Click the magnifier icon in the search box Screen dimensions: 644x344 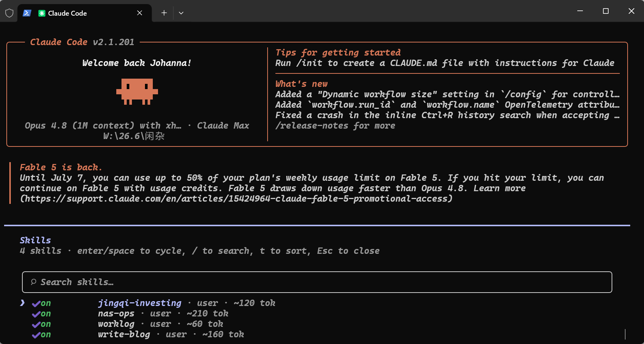(34, 282)
